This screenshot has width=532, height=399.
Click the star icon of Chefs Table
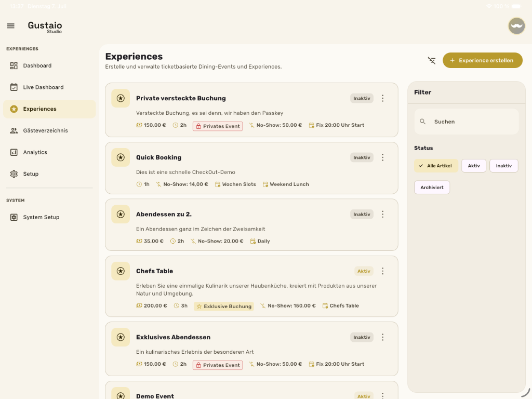(x=121, y=271)
